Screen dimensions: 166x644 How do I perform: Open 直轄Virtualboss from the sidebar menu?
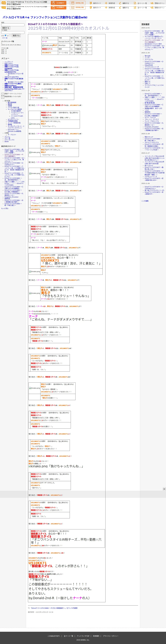[10, 86]
